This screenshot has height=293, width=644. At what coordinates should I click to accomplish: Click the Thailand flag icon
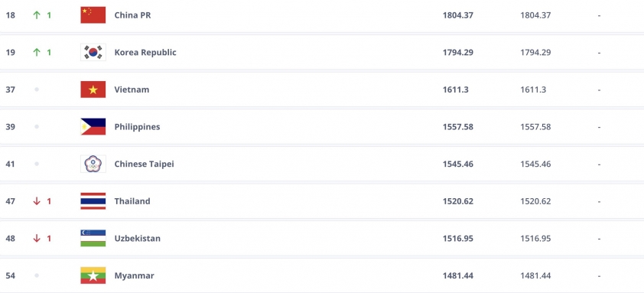click(93, 201)
